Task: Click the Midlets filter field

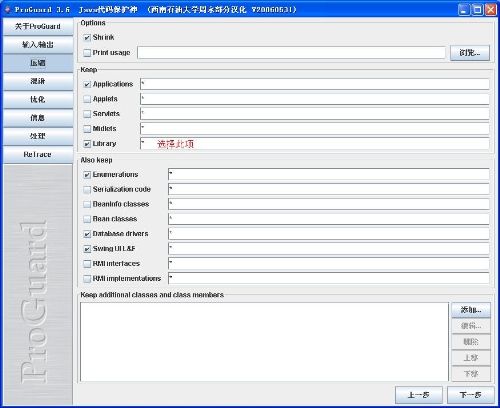Action: click(x=315, y=129)
